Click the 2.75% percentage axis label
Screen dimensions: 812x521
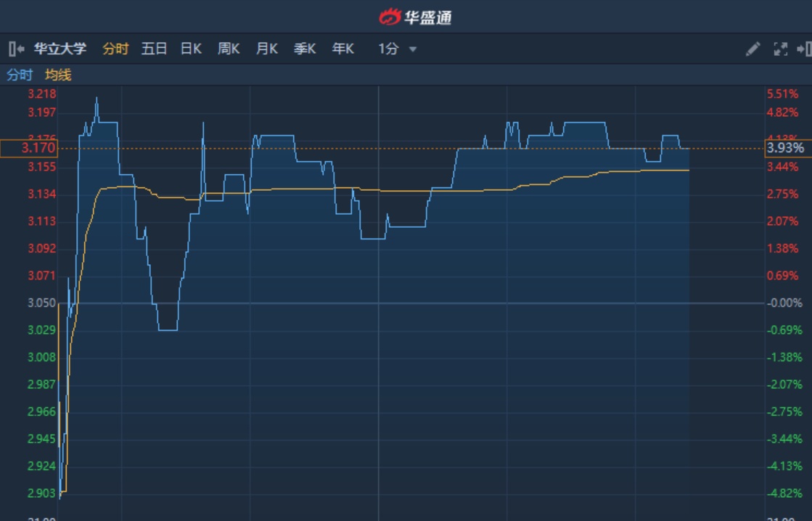(782, 194)
